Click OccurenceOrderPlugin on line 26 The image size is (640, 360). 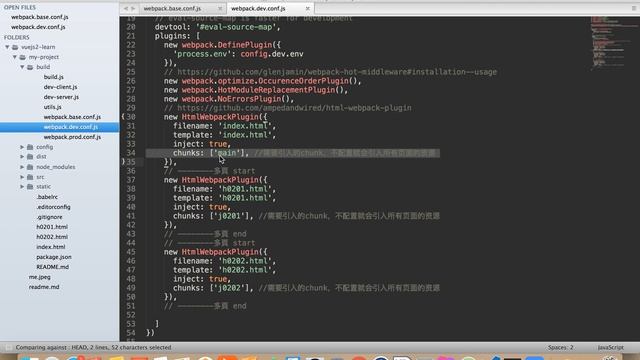(x=303, y=81)
